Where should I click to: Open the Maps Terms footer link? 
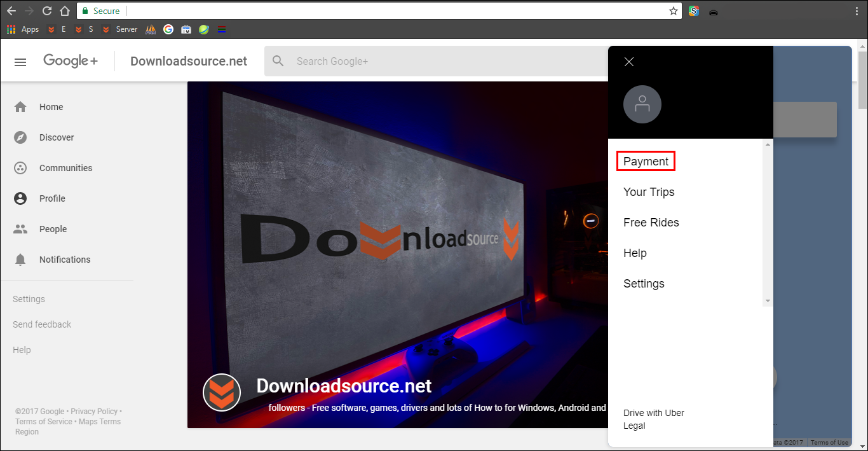click(x=100, y=422)
